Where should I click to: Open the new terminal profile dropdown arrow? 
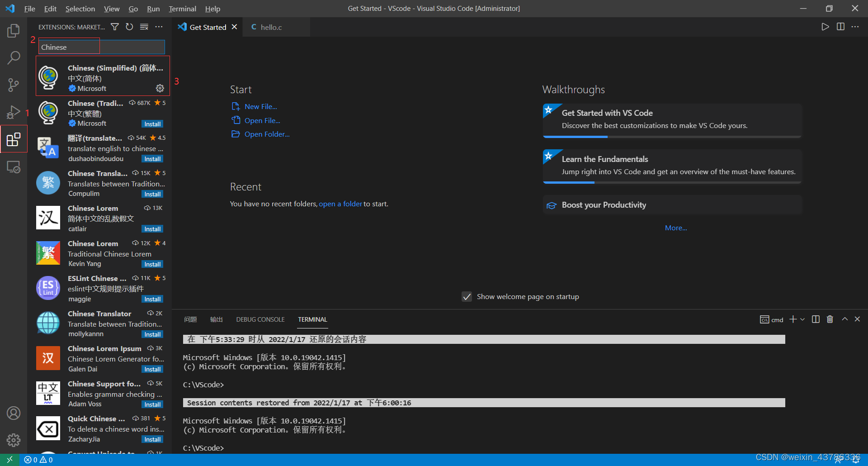[x=802, y=319]
